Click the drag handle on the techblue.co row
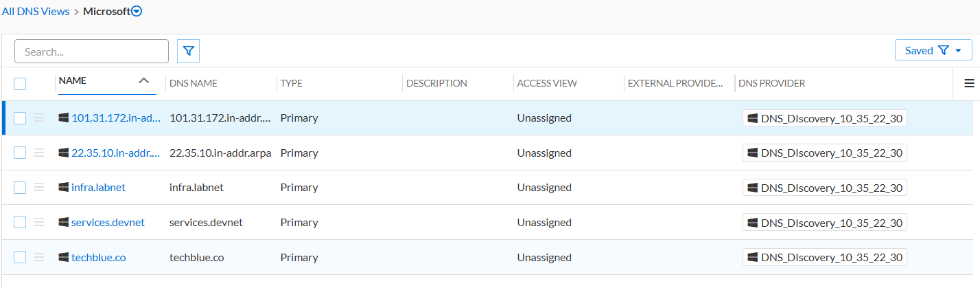980x288 pixels. [39, 257]
